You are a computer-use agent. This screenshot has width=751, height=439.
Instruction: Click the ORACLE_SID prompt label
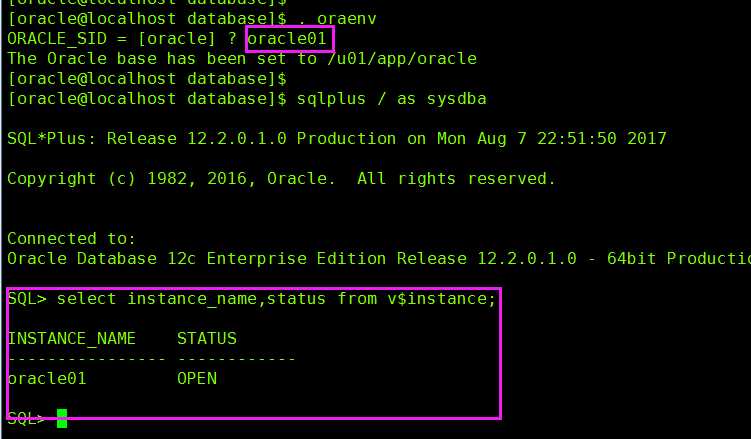tap(57, 39)
